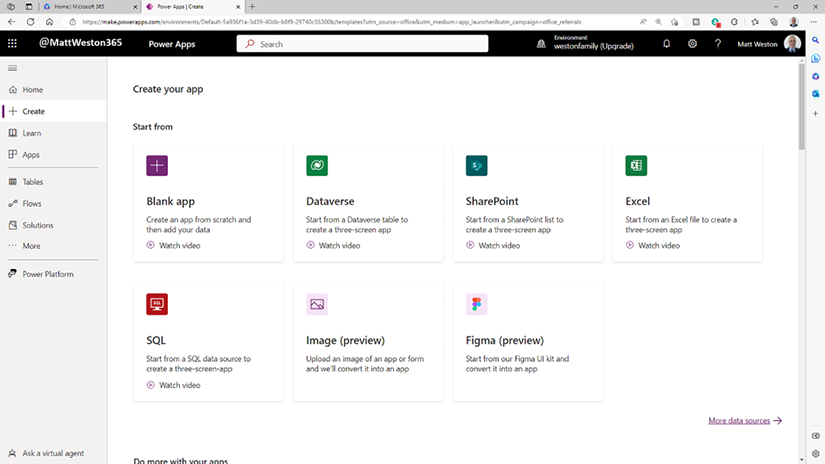
Task: Open Edge sidebar search icon
Action: [x=816, y=40]
